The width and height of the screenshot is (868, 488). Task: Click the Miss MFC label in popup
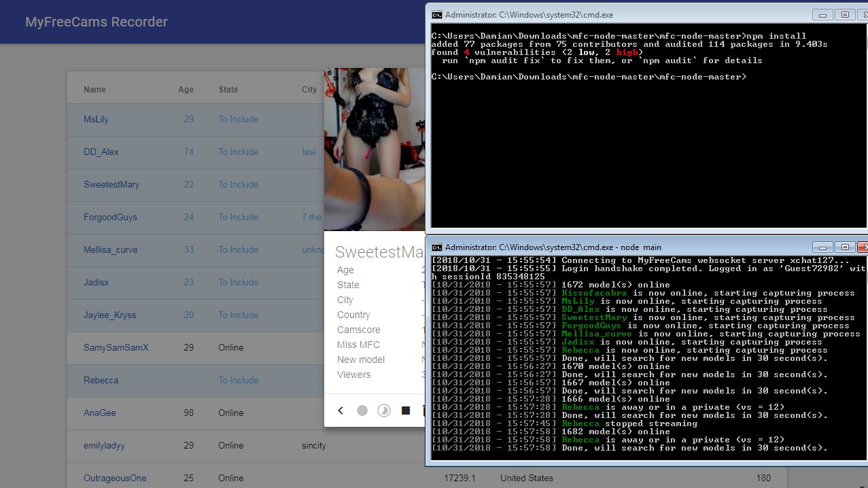tap(358, 345)
